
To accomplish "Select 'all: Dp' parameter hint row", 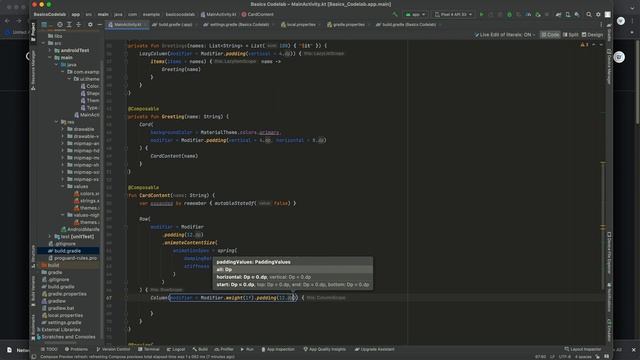I will 293,269.
